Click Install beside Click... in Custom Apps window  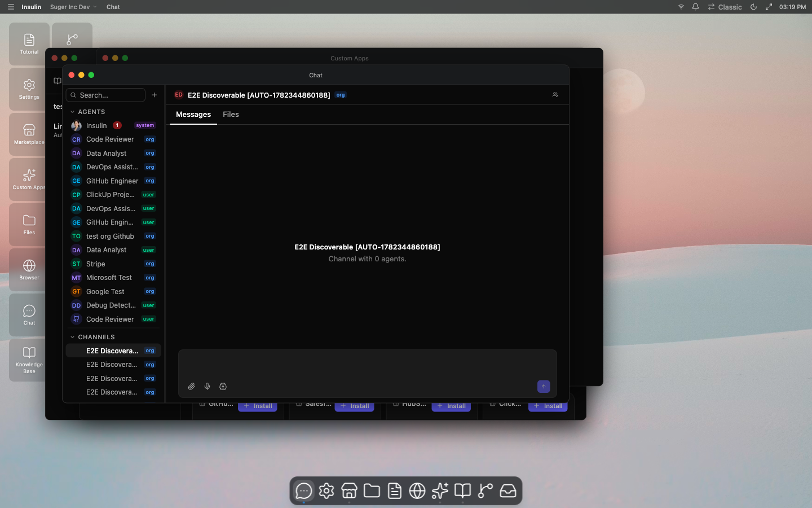[x=548, y=406]
